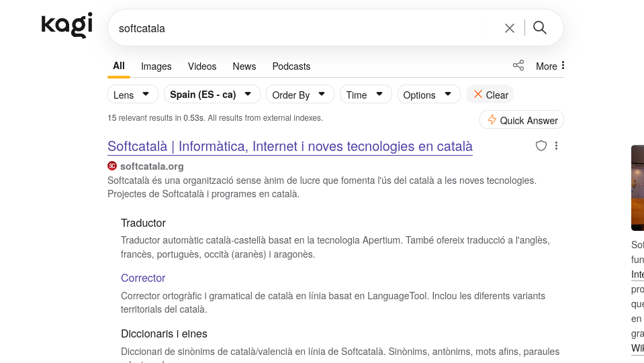Click the Quick Answer button

(522, 119)
